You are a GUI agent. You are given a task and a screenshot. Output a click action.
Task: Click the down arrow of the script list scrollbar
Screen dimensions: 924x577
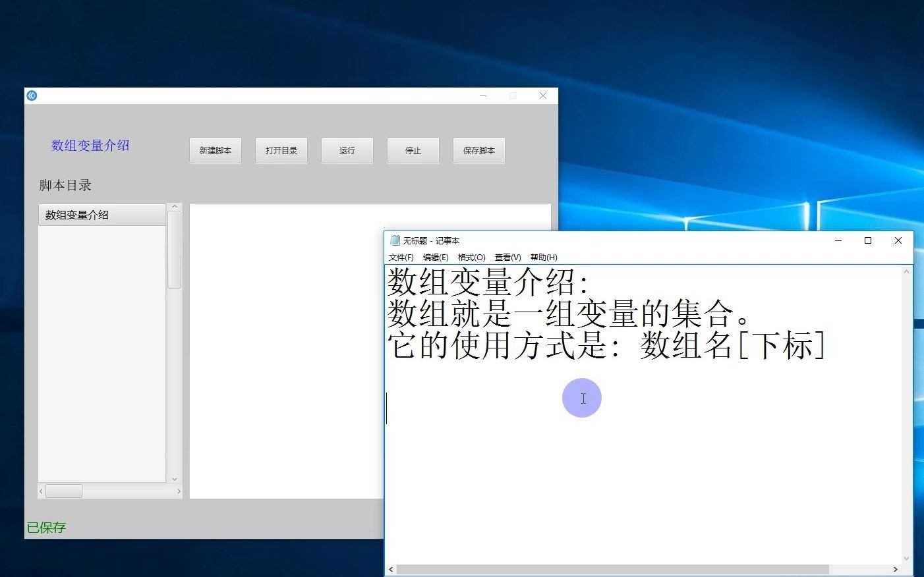tap(175, 480)
